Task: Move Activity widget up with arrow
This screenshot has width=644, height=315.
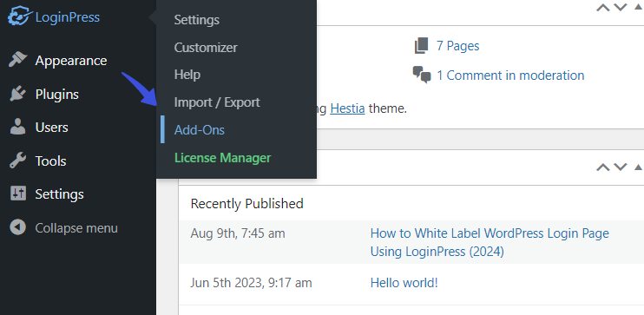Action: pyautogui.click(x=602, y=167)
